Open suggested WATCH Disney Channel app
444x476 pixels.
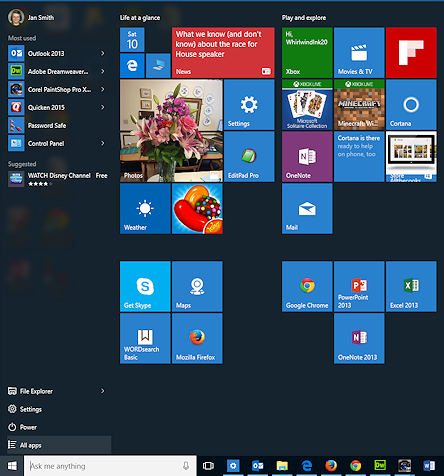point(58,179)
